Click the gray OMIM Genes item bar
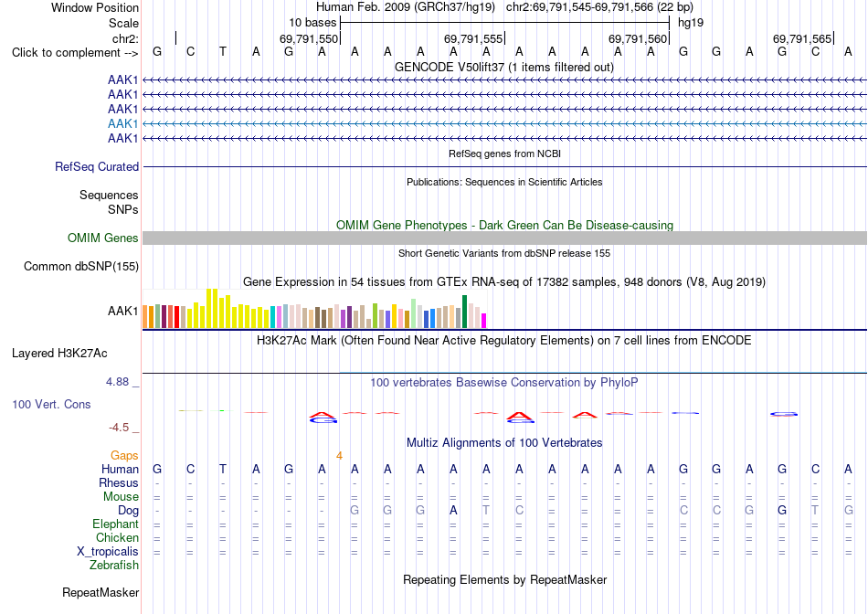This screenshot has height=614, width=868. point(505,238)
